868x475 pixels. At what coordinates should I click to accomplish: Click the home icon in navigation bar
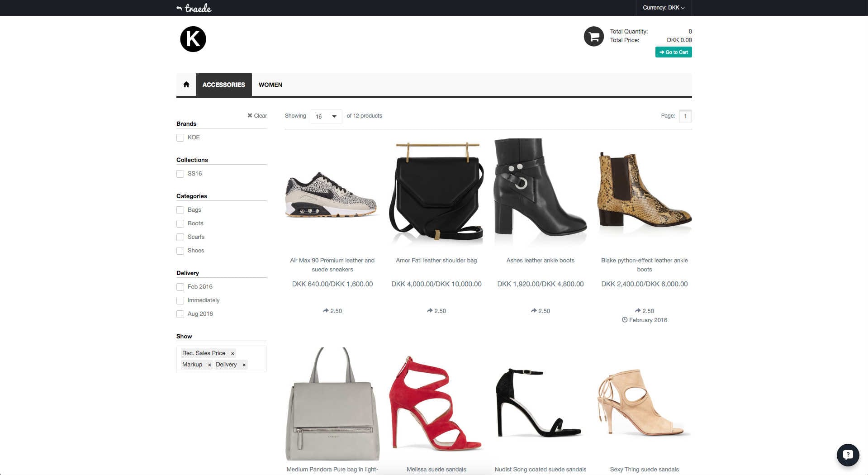(186, 85)
